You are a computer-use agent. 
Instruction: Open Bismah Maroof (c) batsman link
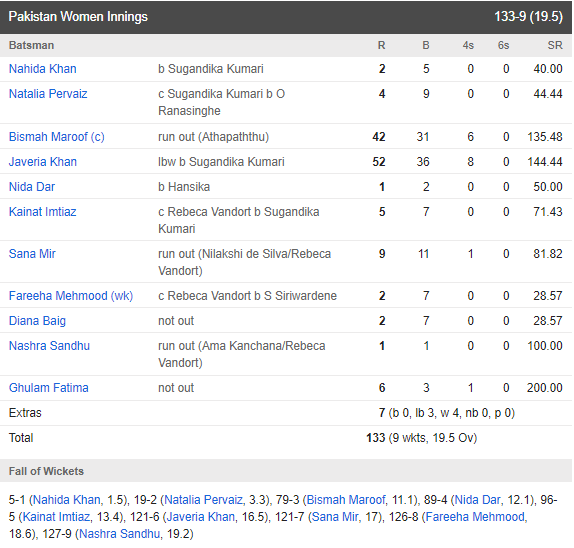(x=57, y=137)
